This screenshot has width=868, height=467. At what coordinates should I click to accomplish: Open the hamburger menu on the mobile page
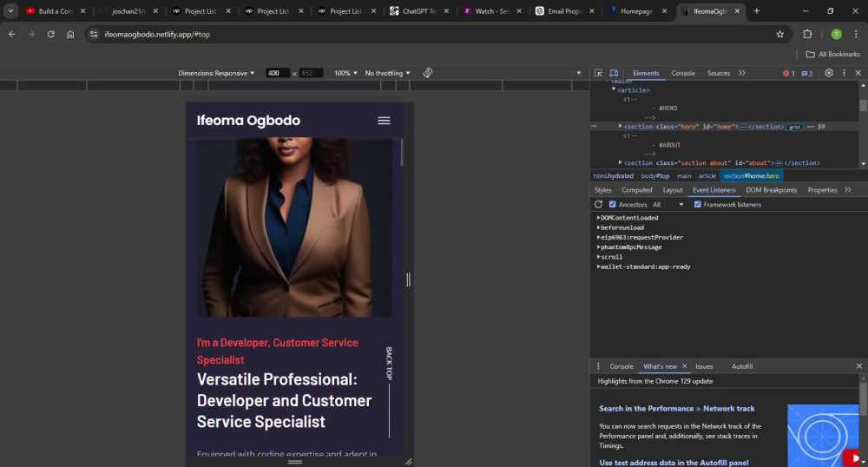[x=384, y=121]
